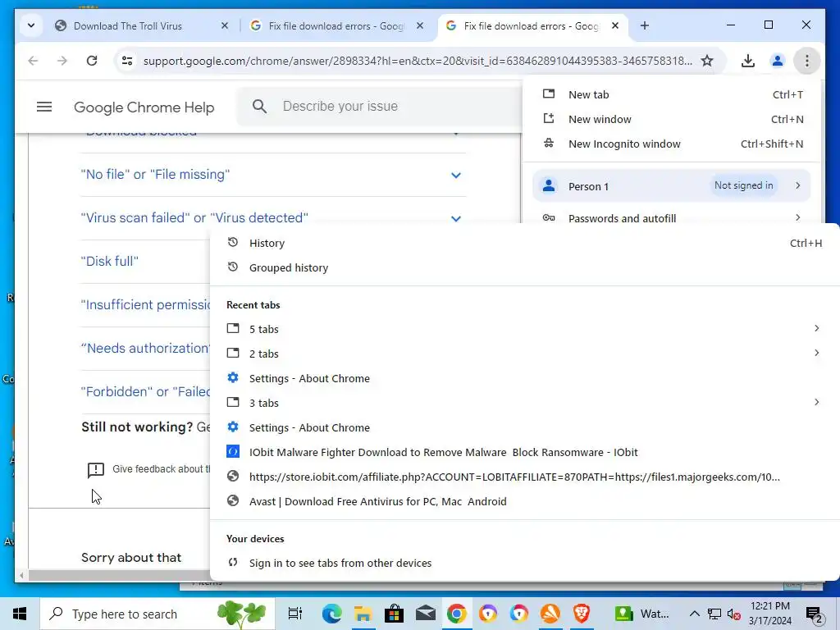The height and width of the screenshot is (630, 840).
Task: Click the Recent tabs heading
Action: click(253, 305)
